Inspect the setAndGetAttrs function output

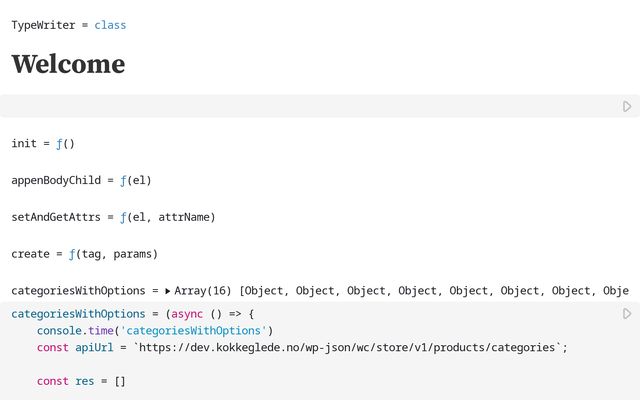point(113,217)
